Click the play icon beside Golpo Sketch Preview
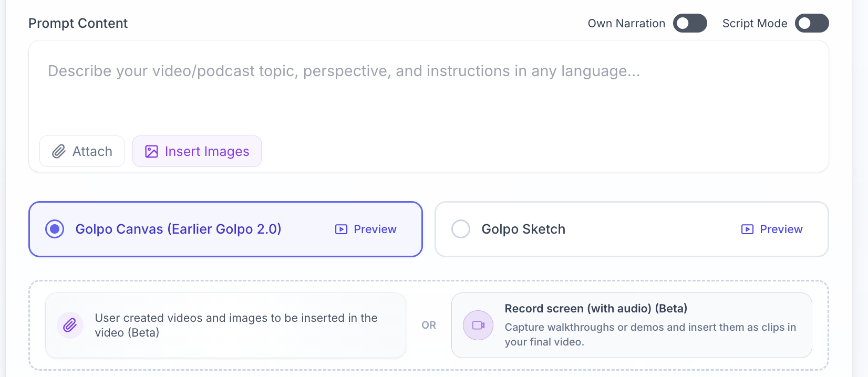The width and height of the screenshot is (868, 377). coord(747,229)
